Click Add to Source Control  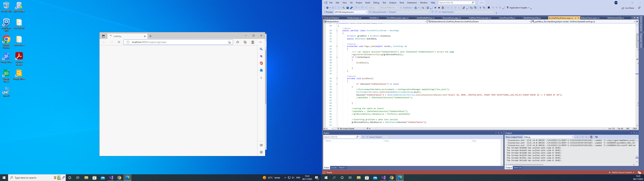click(x=621, y=172)
